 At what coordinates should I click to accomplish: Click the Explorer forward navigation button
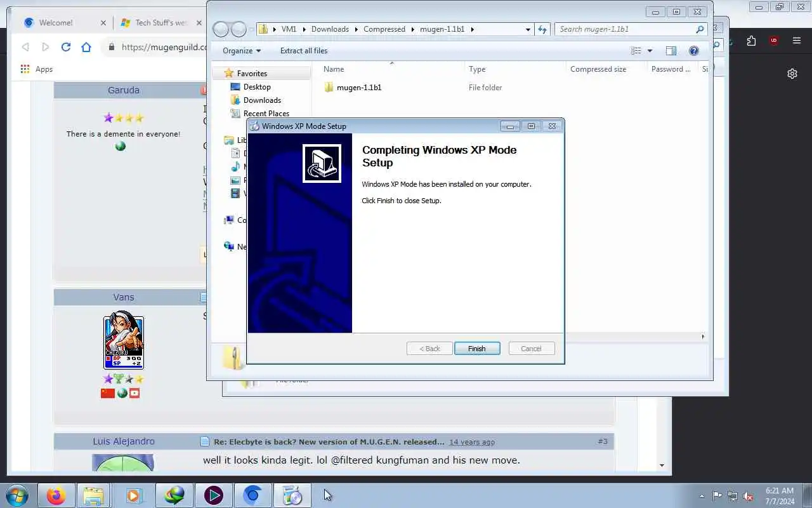(239, 29)
